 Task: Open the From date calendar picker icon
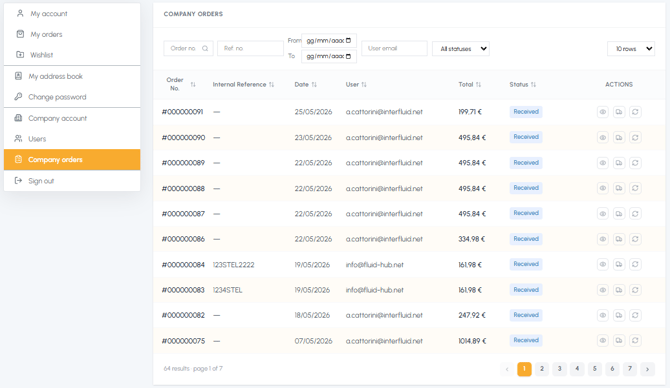(348, 41)
